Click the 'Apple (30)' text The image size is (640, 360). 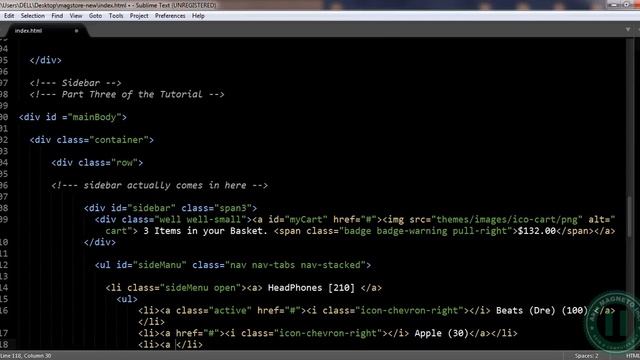[x=442, y=333]
